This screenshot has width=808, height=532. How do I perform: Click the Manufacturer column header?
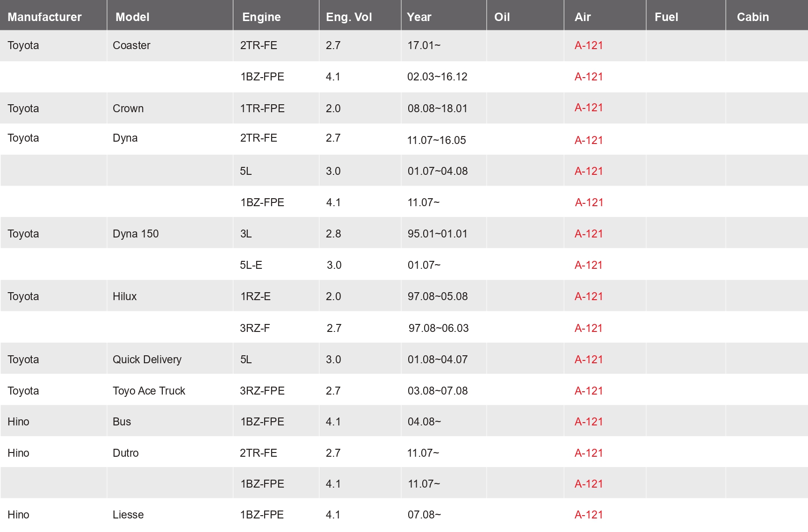[x=44, y=17]
